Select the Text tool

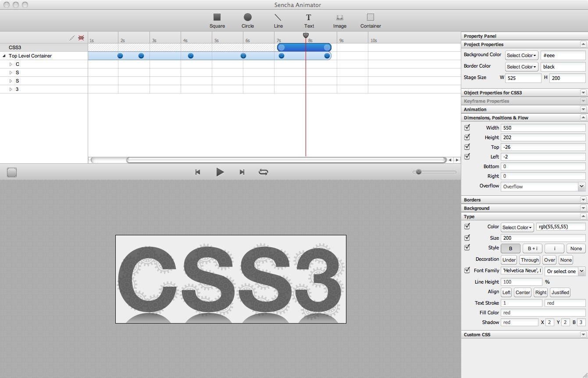pyautogui.click(x=309, y=20)
